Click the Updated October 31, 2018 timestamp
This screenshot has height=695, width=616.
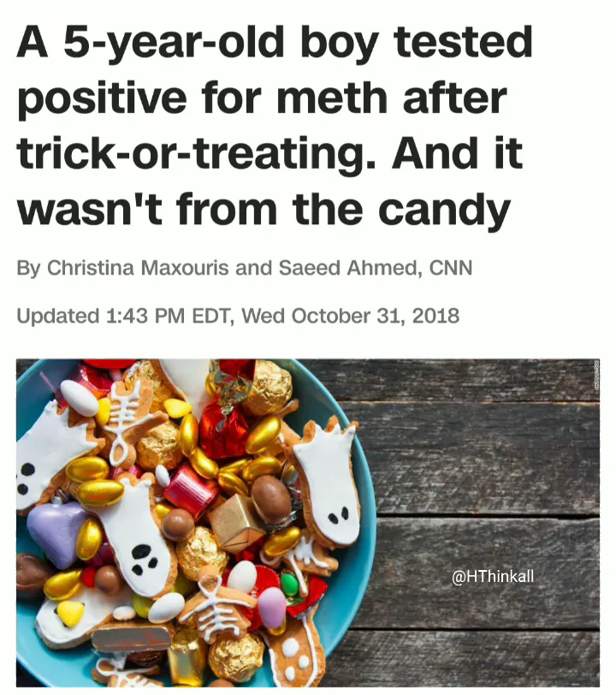coord(238,316)
